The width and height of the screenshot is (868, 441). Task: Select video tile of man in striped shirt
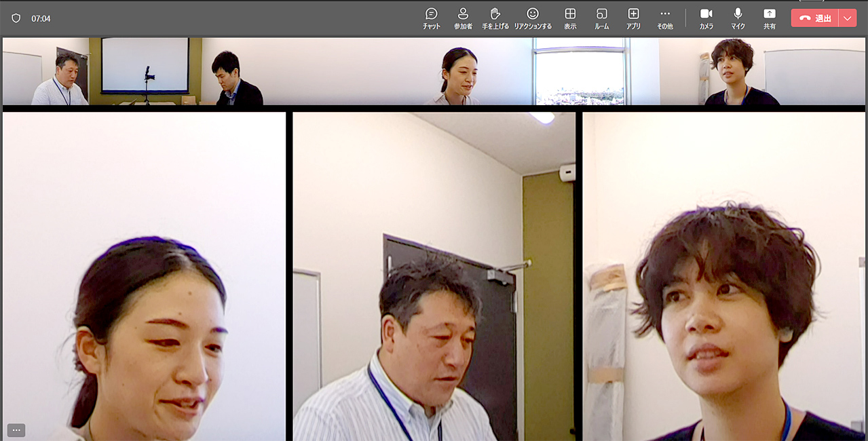point(434,276)
